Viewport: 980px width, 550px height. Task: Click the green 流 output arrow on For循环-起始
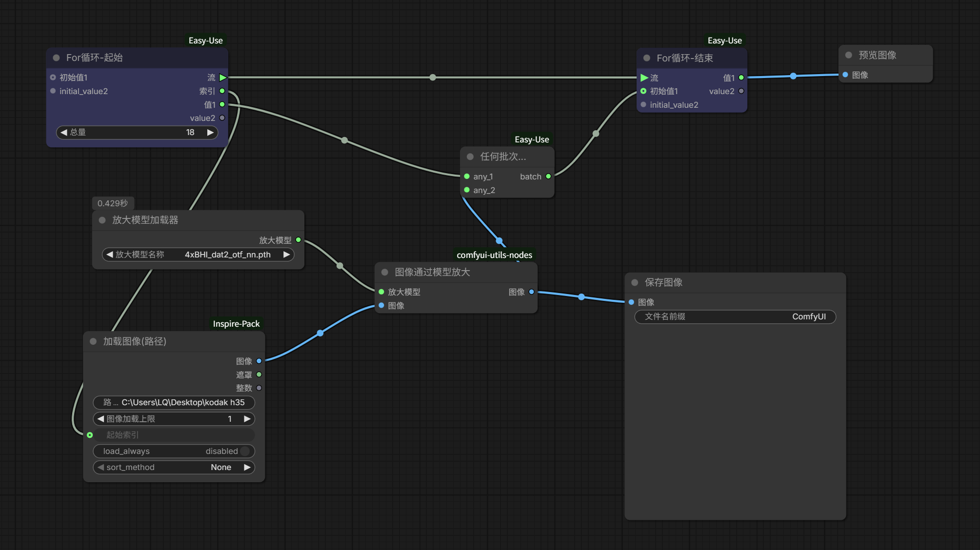[223, 78]
